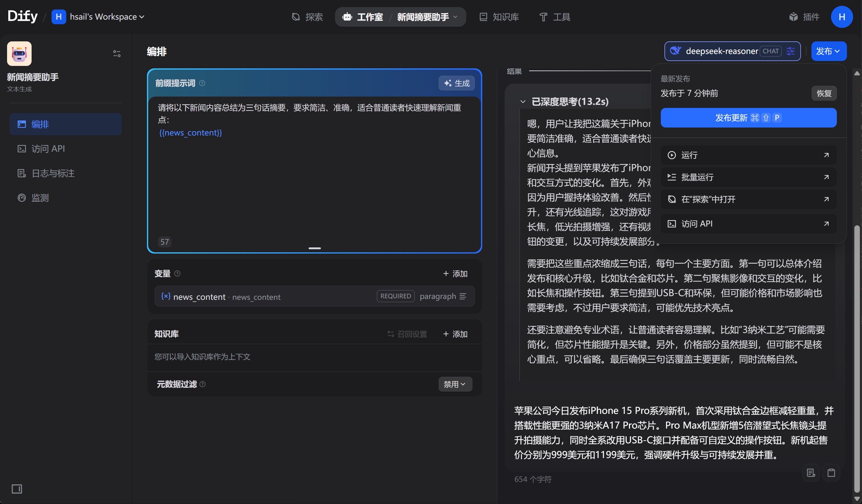
Task: Select 运行 in the publish menu
Action: coord(748,155)
